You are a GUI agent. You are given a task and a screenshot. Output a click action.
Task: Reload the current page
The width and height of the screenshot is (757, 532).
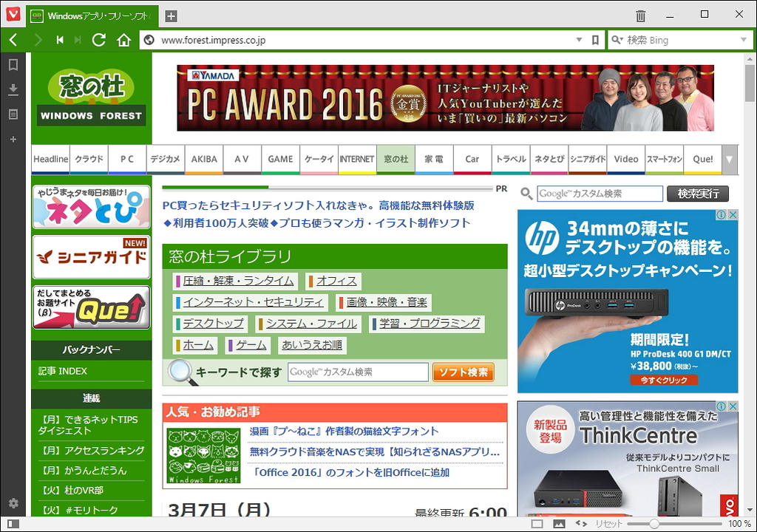99,40
